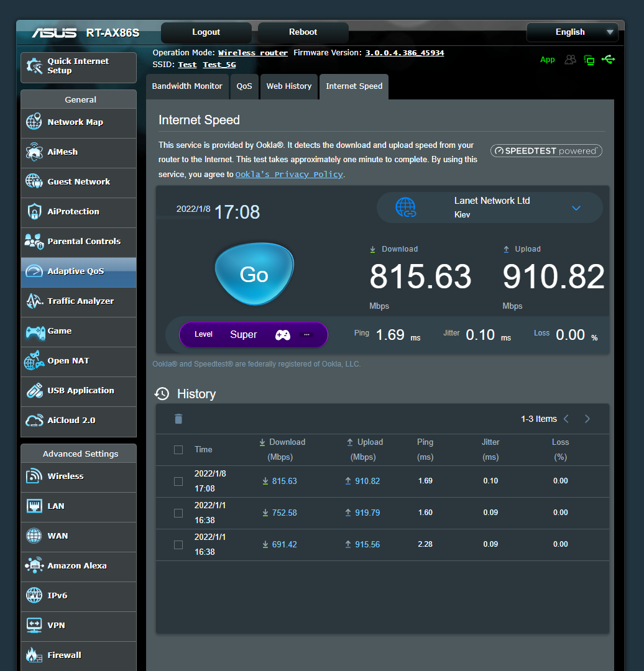The width and height of the screenshot is (644, 671).
Task: Click the Test_5G SSID link
Action: point(218,64)
